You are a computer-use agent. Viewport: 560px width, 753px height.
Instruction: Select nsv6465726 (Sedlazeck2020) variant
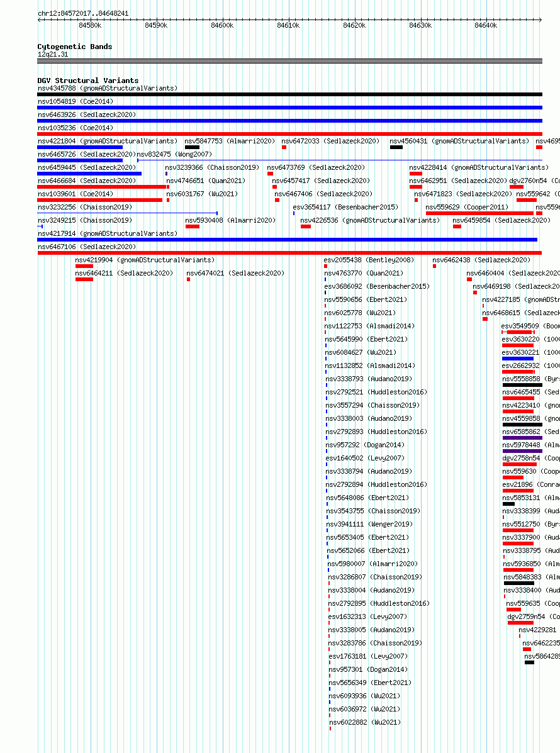87,154
